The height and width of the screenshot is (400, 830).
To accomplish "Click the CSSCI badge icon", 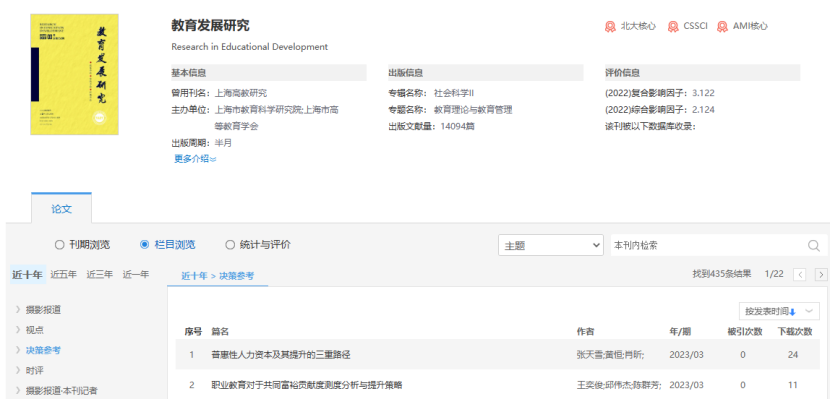I will [673, 27].
